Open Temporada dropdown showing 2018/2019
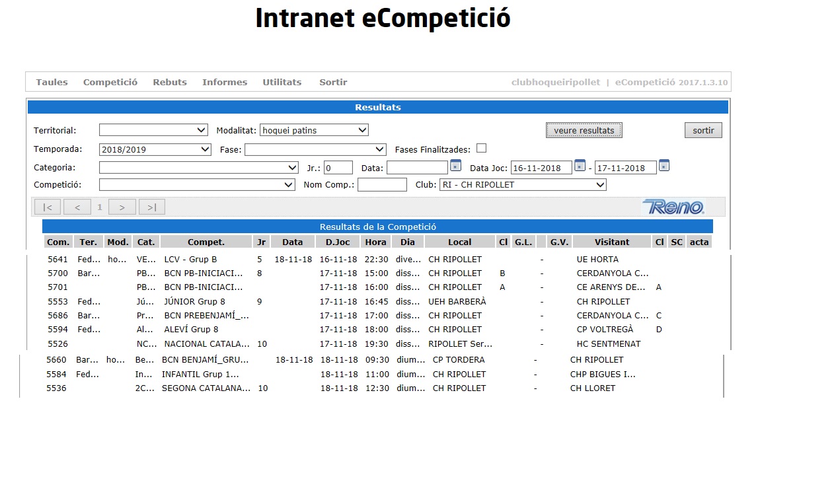The image size is (836, 504). coord(155,149)
